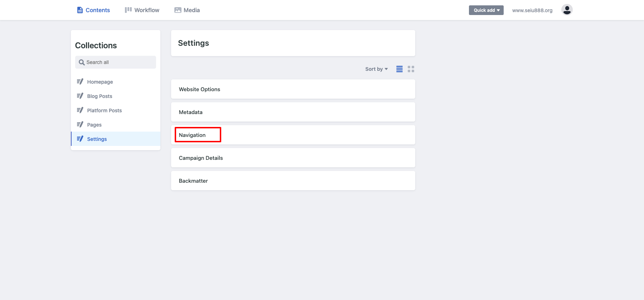
Task: Open the Navigation settings entry
Action: pyautogui.click(x=293, y=135)
